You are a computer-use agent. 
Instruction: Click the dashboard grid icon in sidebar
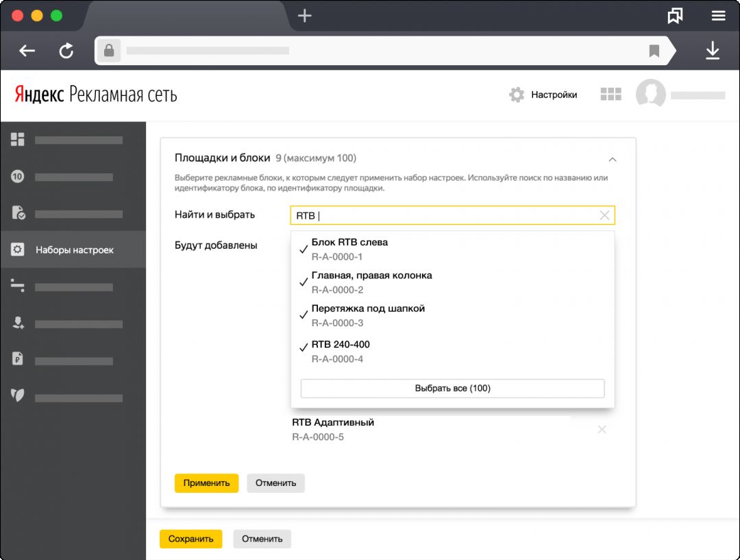[x=18, y=140]
